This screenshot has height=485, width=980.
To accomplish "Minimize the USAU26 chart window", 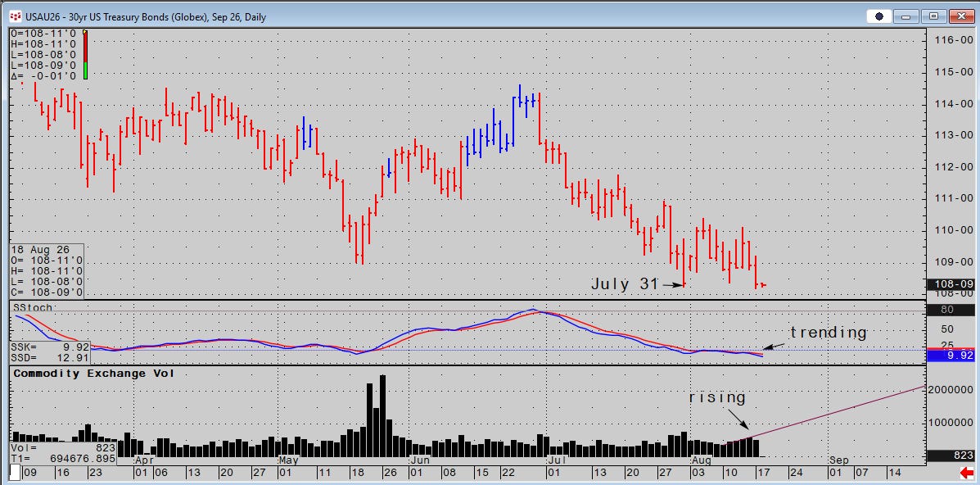I will pos(907,17).
